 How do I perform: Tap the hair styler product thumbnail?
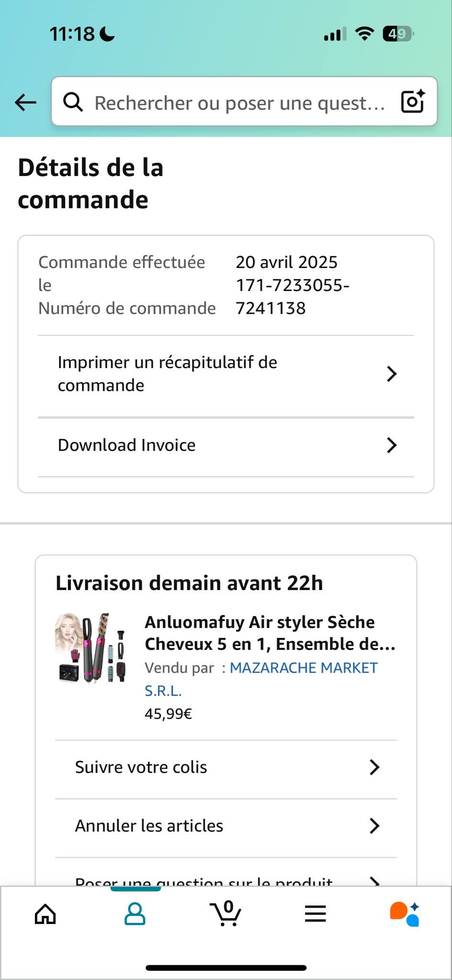pos(91,647)
